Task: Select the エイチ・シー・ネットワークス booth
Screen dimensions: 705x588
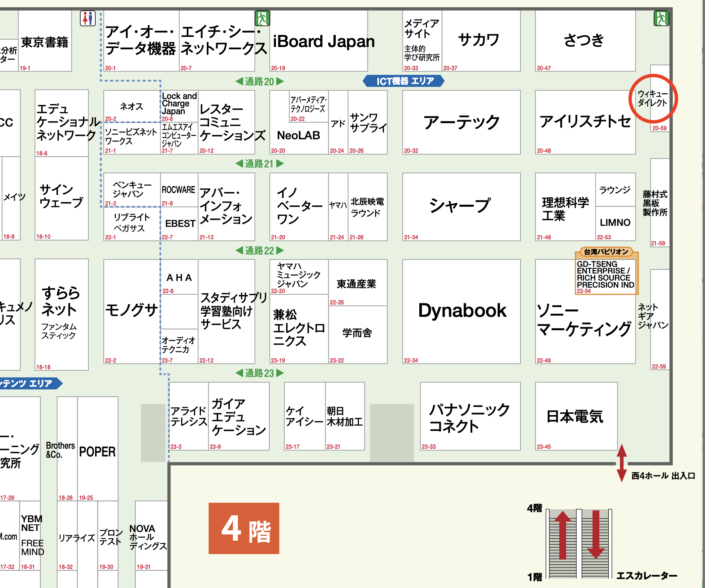Action: point(217,41)
